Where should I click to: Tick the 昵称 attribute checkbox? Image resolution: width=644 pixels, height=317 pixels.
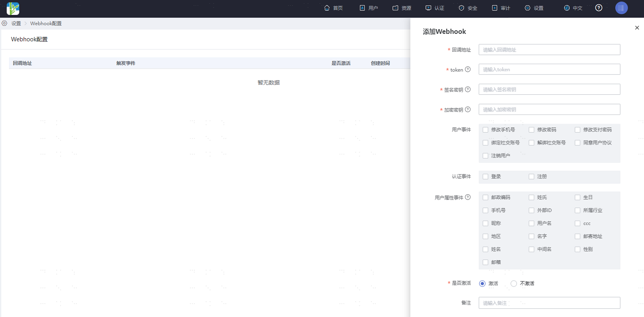click(486, 223)
